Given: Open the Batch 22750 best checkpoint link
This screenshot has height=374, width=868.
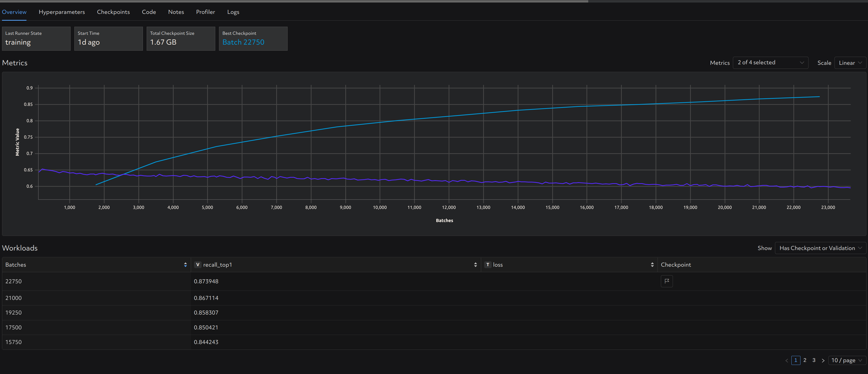Looking at the screenshot, I should [x=243, y=42].
